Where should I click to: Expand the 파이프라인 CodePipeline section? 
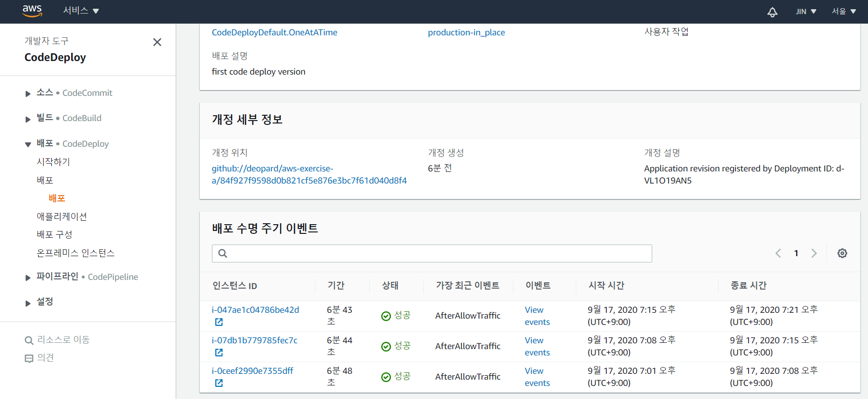28,277
